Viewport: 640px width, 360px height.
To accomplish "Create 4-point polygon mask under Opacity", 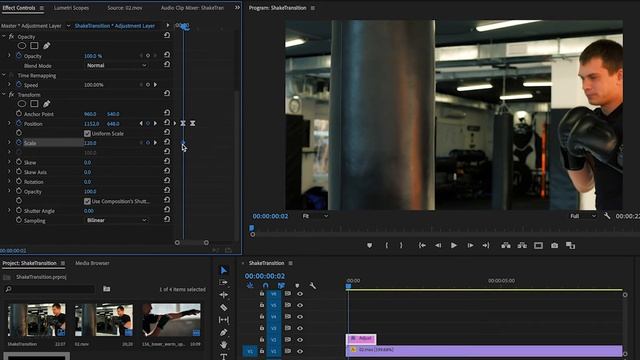I will tap(34, 46).
